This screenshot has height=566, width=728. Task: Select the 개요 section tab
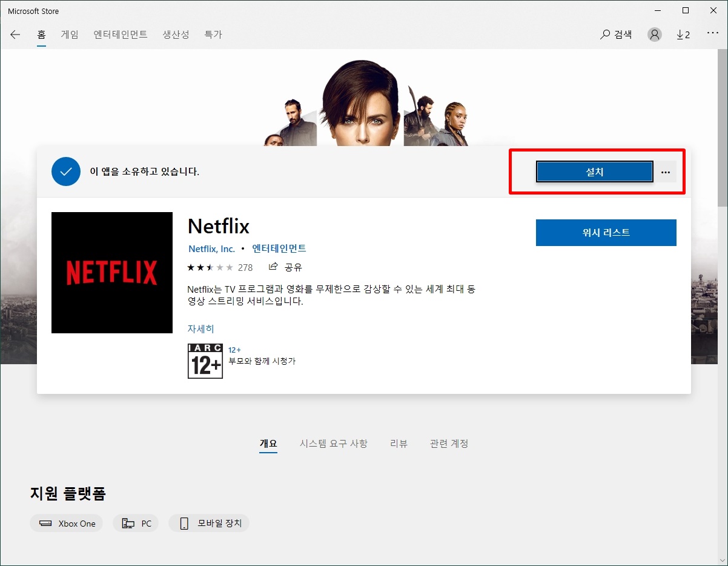268,444
